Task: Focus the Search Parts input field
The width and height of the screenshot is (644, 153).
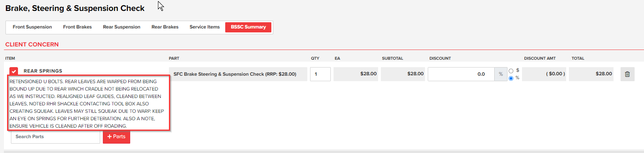Action: (x=56, y=137)
